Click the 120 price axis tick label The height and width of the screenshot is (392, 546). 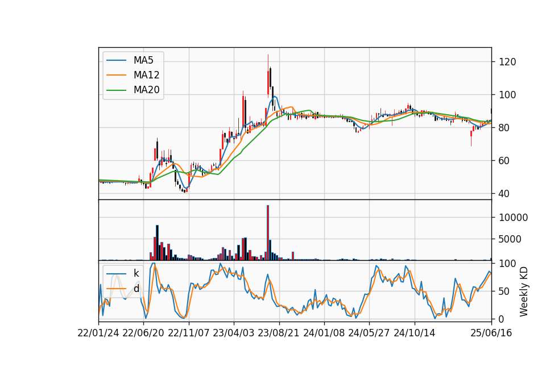(507, 62)
